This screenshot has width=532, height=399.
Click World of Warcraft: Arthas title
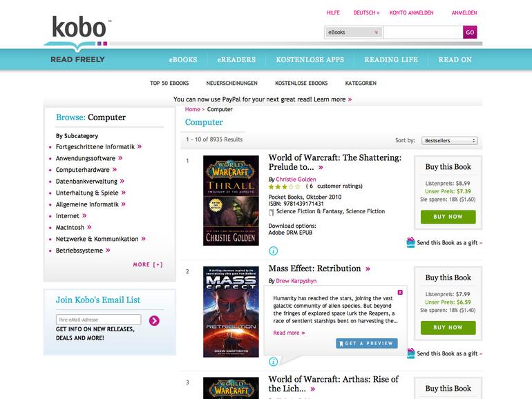(333, 384)
